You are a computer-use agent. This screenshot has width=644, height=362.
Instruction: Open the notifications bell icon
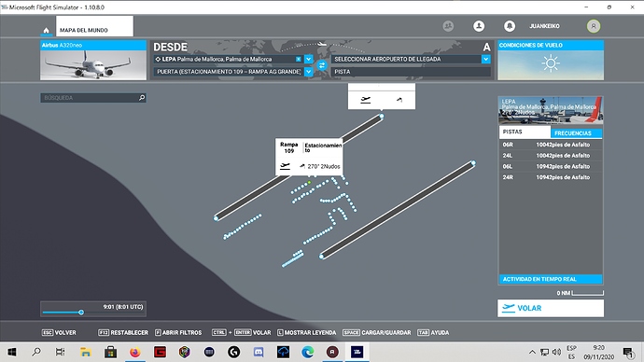click(510, 26)
